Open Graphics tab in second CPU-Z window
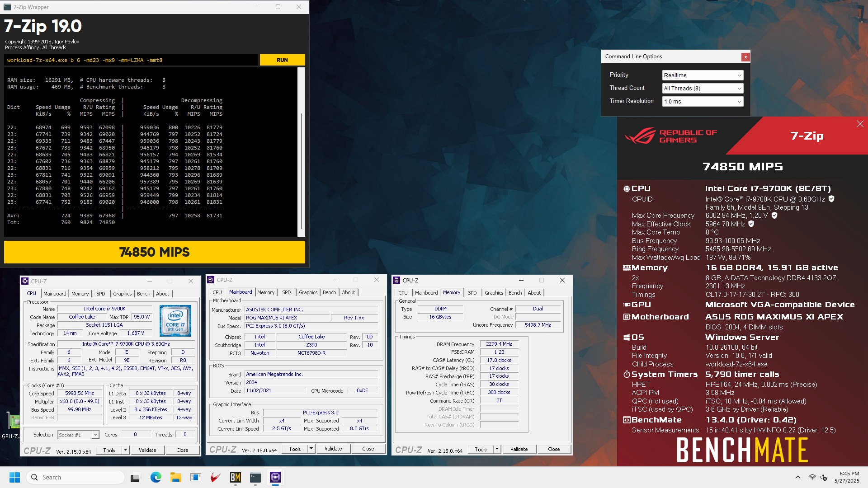Viewport: 868px width, 488px height. 308,292
